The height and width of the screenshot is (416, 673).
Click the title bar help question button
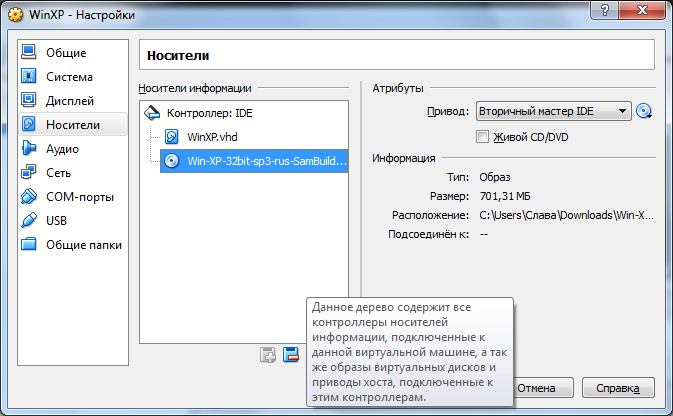(605, 9)
